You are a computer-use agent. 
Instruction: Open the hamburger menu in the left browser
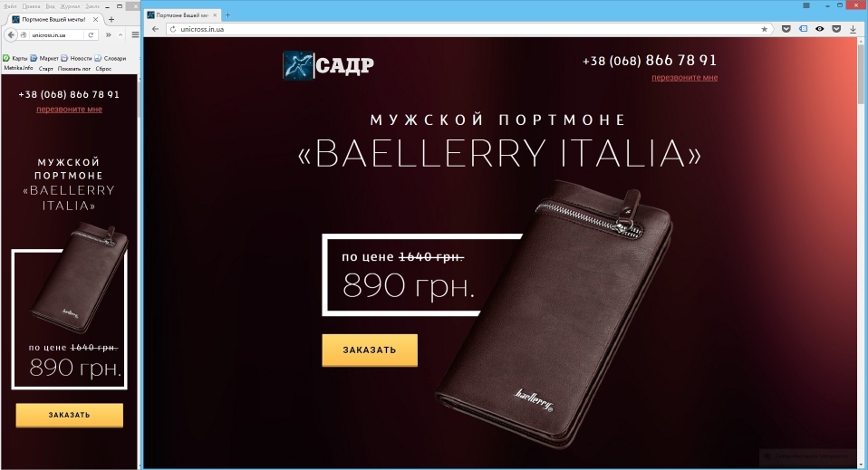[x=135, y=35]
